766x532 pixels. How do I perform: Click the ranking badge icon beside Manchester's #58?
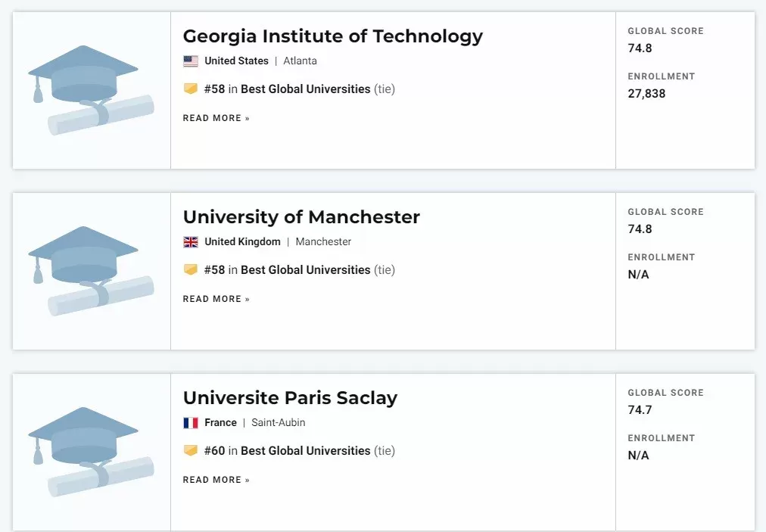191,269
